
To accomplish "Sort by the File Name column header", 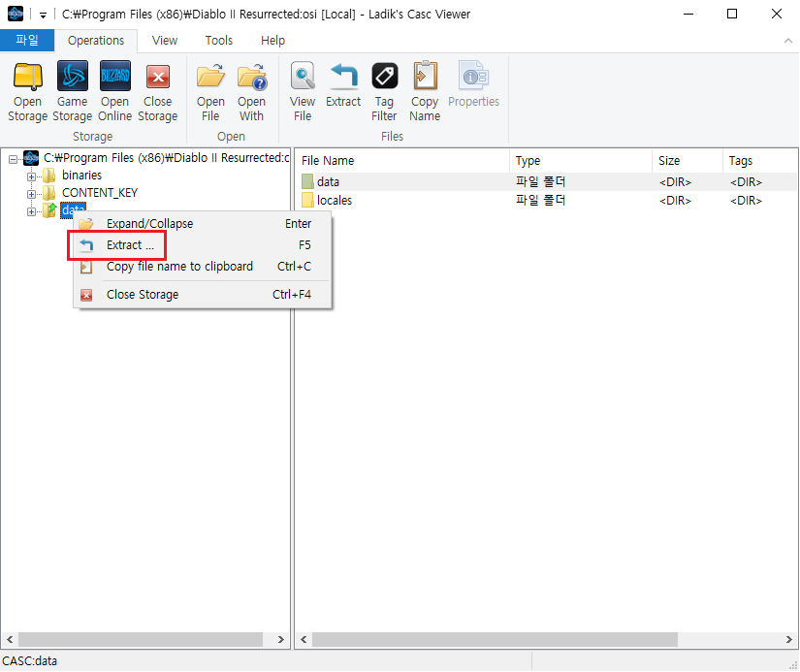I will coord(402,161).
